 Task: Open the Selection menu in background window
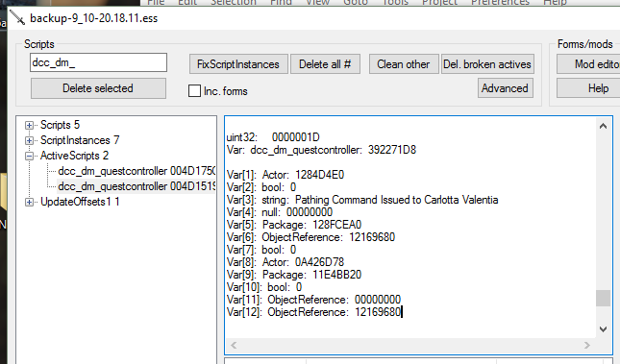(234, 2)
